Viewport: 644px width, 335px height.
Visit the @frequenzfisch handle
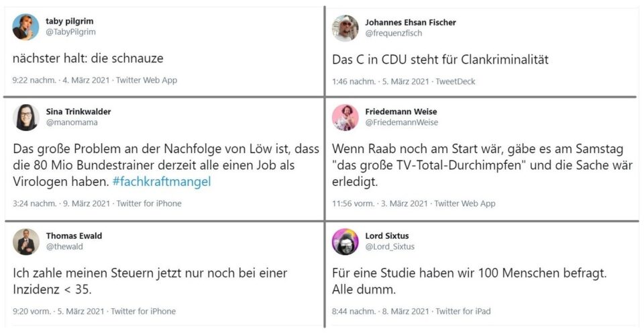tap(394, 34)
